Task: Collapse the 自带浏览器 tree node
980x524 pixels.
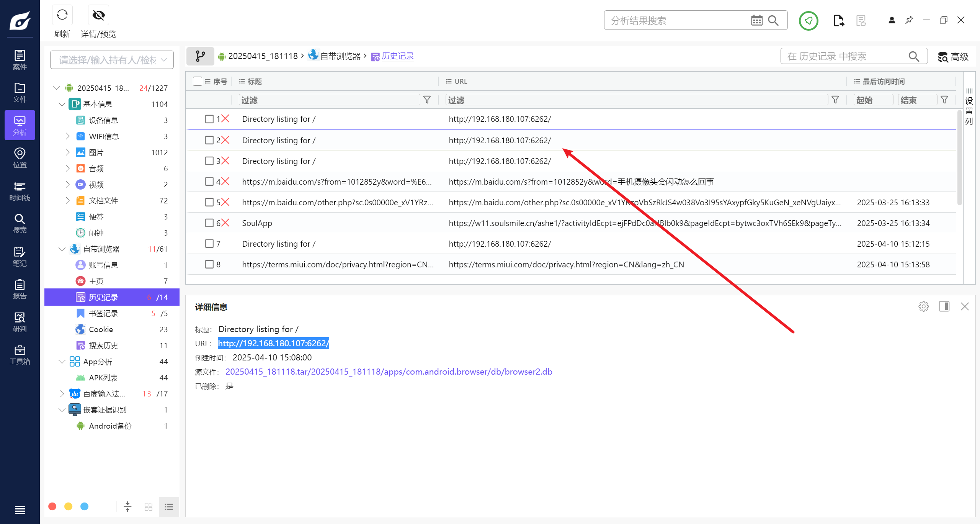Action: (x=62, y=249)
